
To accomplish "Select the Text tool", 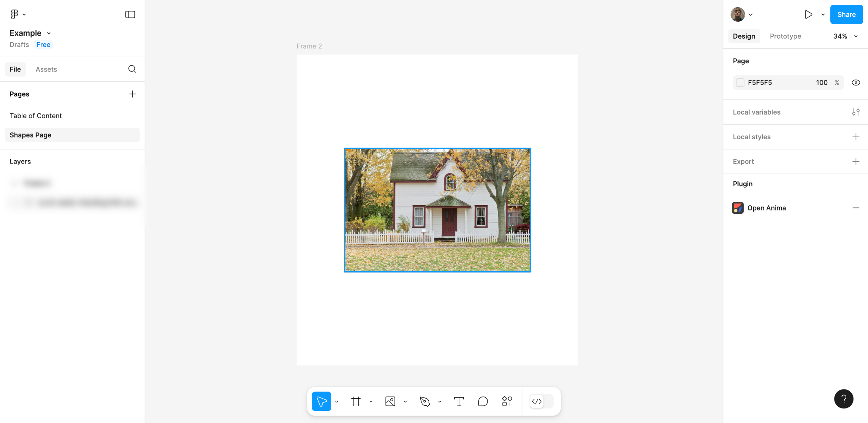I will click(x=459, y=401).
